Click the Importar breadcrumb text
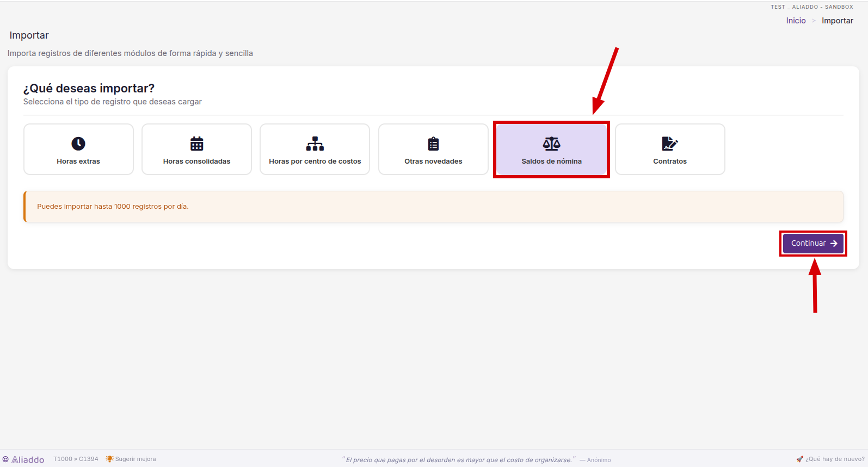 point(838,21)
